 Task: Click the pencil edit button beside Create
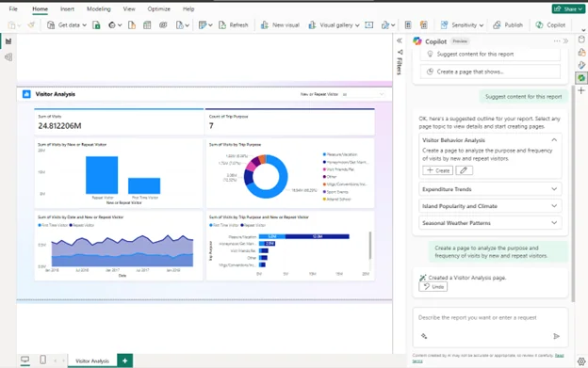click(464, 170)
